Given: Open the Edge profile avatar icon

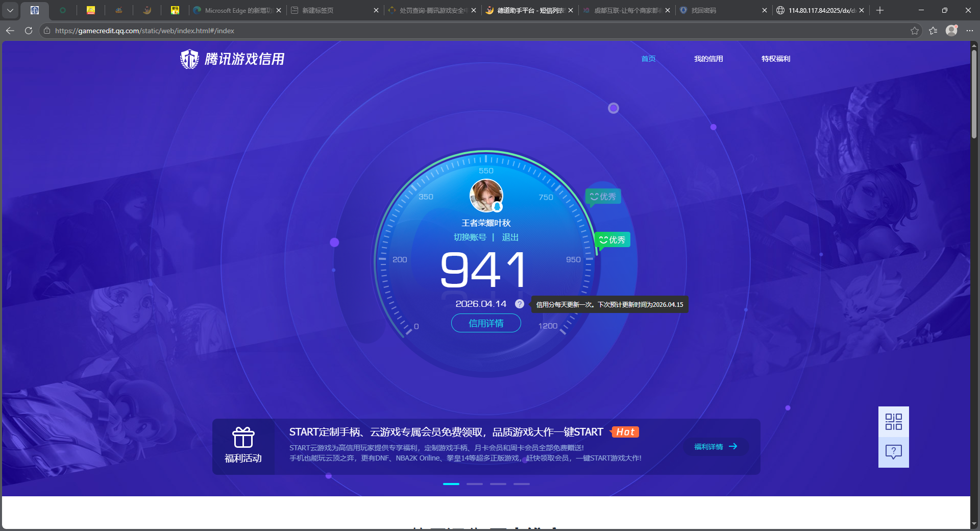Looking at the screenshot, I should point(951,31).
